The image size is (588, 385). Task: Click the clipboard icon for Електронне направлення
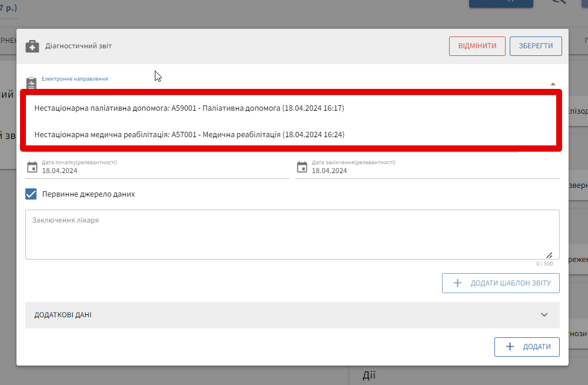point(32,82)
